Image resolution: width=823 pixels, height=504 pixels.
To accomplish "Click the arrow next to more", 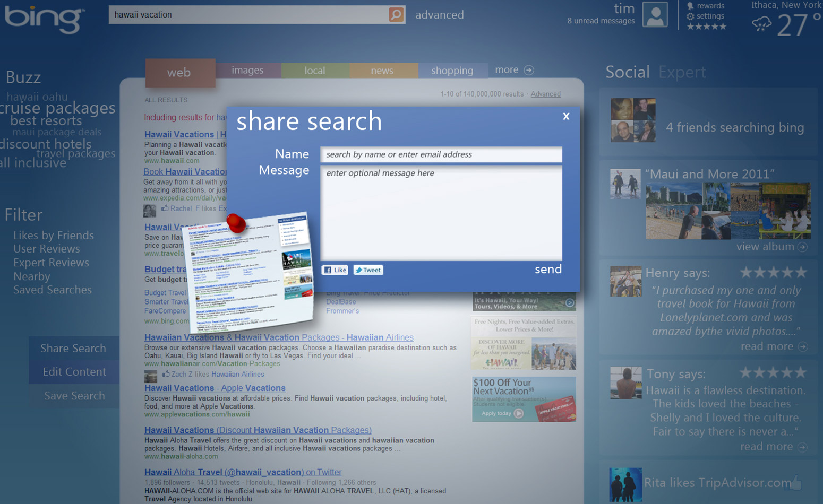I will 529,70.
